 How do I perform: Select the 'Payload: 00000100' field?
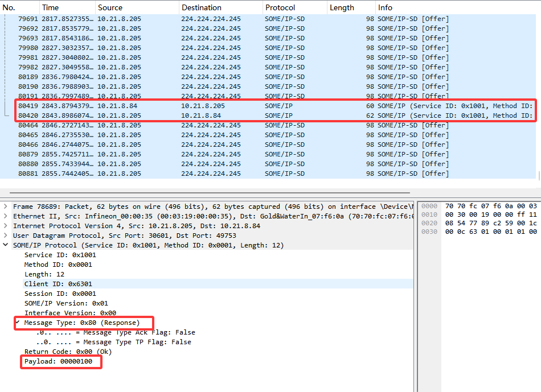coord(58,361)
